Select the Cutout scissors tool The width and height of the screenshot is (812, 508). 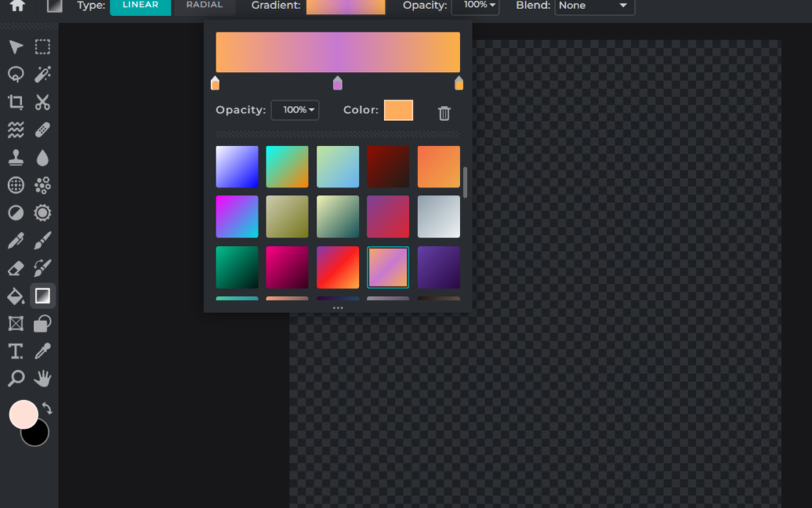coord(43,102)
